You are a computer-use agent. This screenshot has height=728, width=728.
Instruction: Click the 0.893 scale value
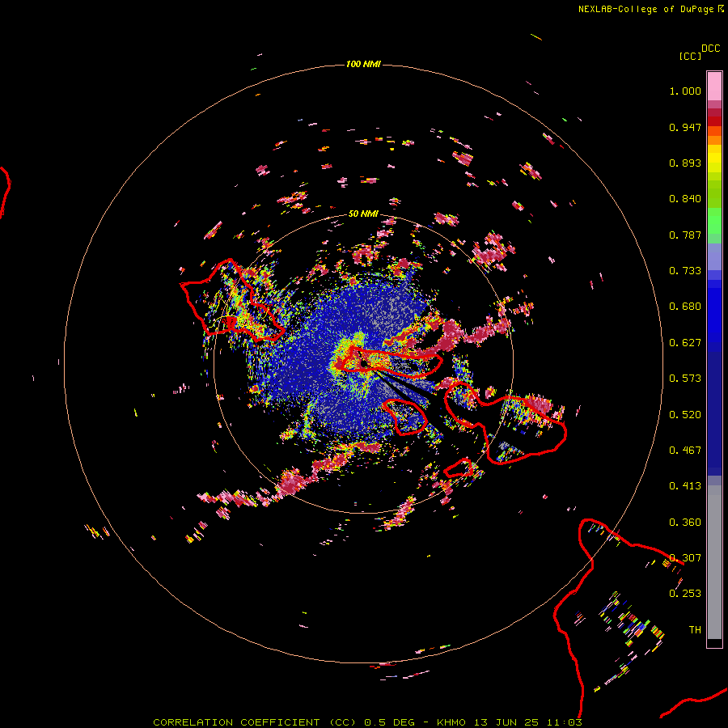[x=685, y=163]
